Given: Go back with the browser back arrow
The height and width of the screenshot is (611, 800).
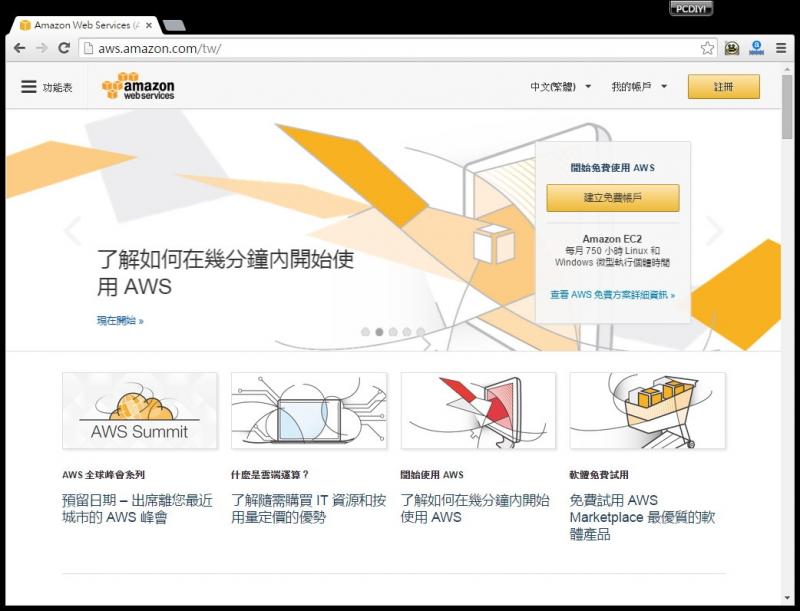Looking at the screenshot, I should pos(19,48).
